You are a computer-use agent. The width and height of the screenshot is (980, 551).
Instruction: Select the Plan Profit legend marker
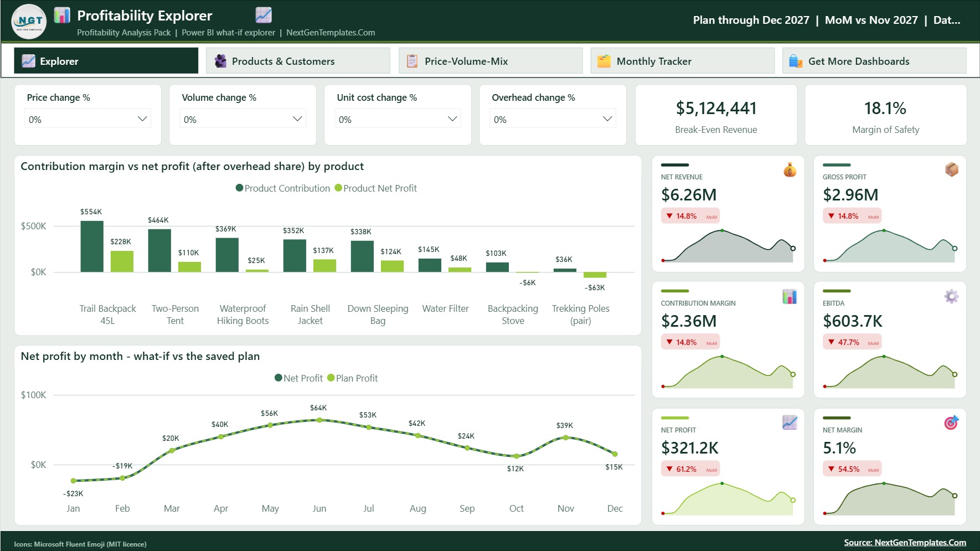click(331, 378)
